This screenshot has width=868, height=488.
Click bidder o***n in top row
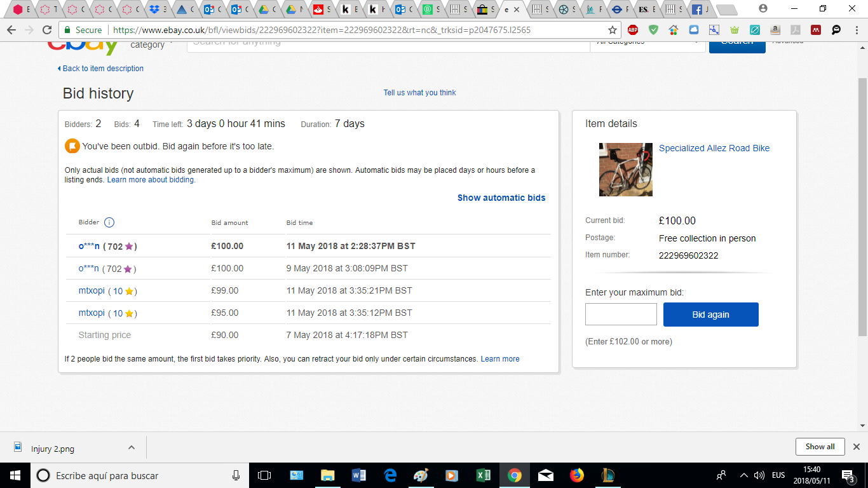89,246
